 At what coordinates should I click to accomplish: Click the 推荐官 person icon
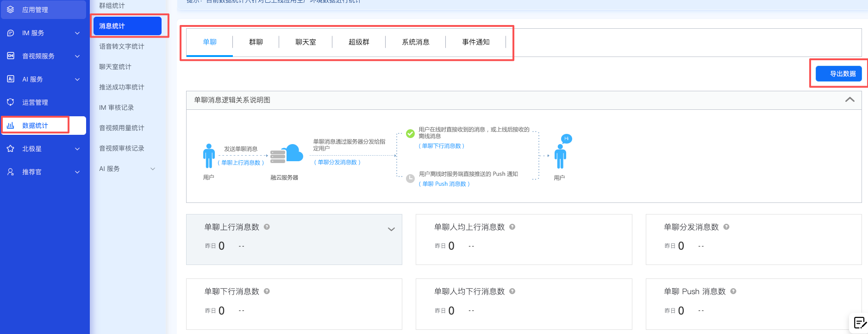click(x=11, y=172)
